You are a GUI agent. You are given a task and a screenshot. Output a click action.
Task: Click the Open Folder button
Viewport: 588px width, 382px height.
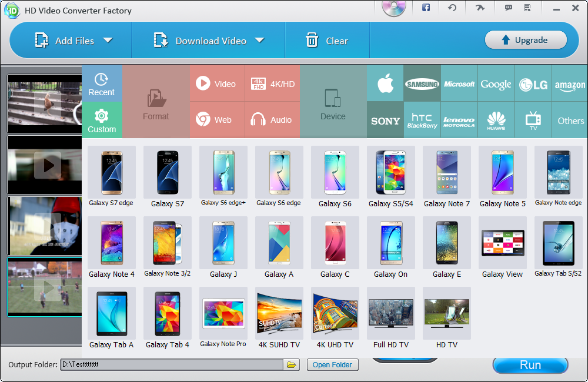point(332,364)
